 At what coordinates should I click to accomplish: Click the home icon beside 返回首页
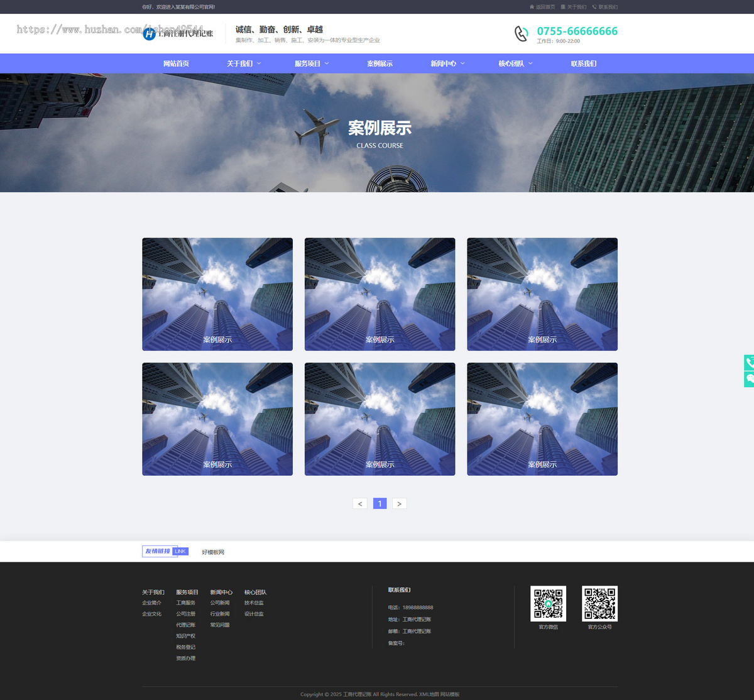(x=532, y=7)
